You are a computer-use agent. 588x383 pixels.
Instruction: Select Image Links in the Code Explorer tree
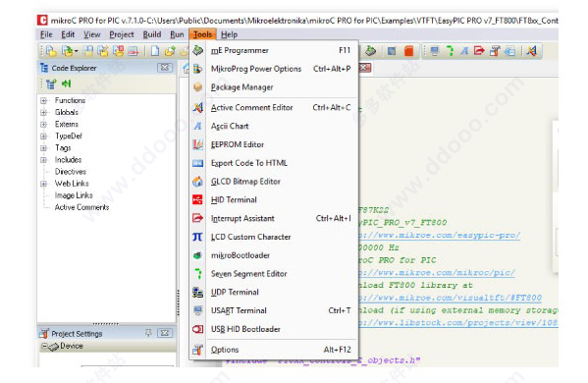[74, 195]
